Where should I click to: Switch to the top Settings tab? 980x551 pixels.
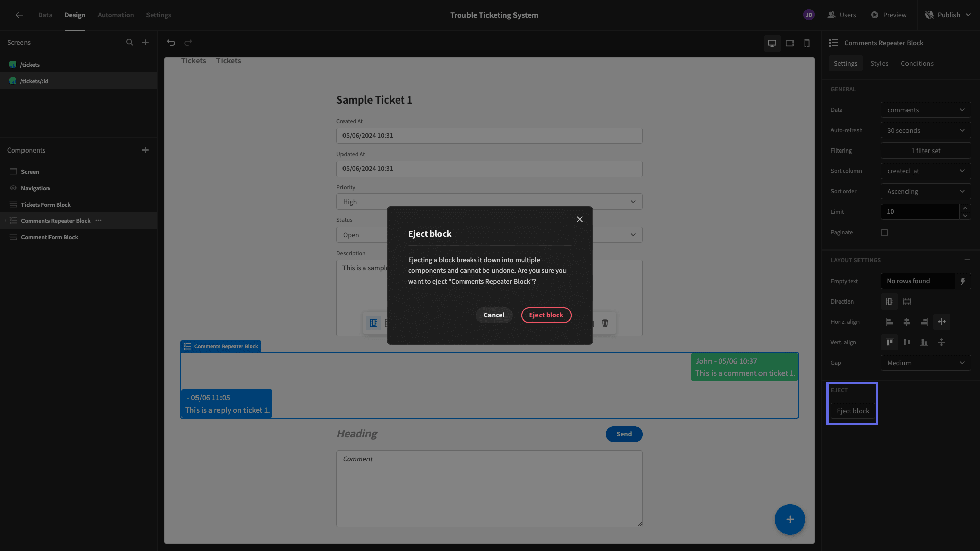click(159, 15)
